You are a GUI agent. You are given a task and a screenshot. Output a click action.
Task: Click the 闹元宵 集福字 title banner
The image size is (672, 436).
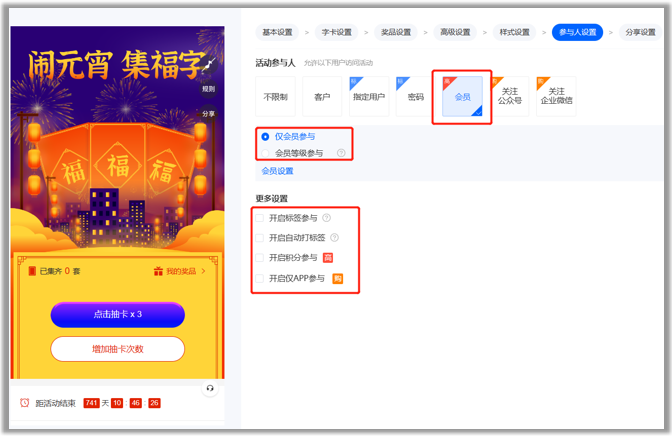point(117,64)
